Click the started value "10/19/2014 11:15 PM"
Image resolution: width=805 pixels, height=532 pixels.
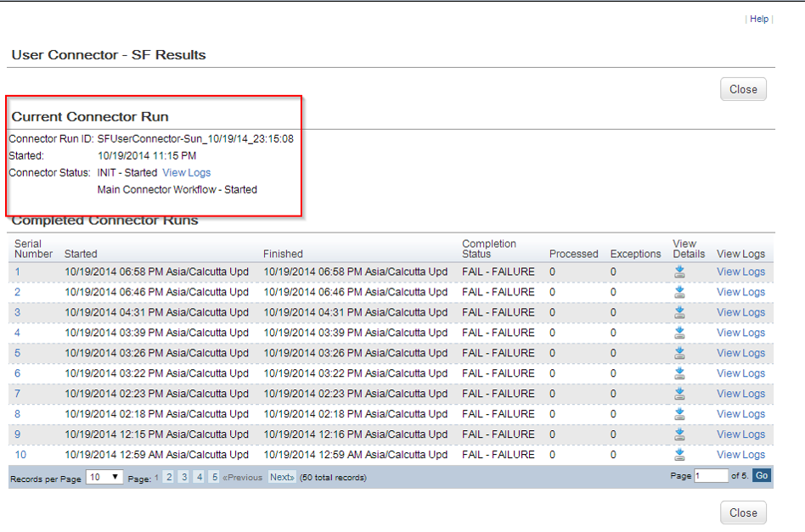point(147,156)
